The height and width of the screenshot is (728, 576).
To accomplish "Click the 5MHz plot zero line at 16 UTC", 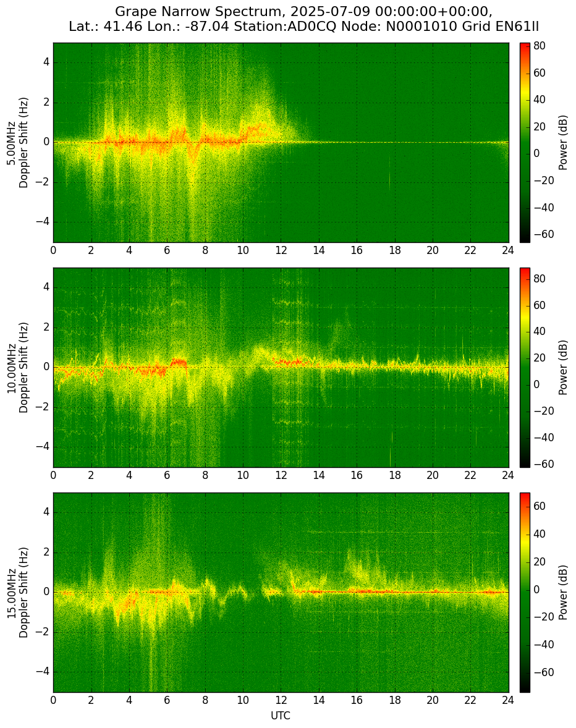I will [x=357, y=143].
